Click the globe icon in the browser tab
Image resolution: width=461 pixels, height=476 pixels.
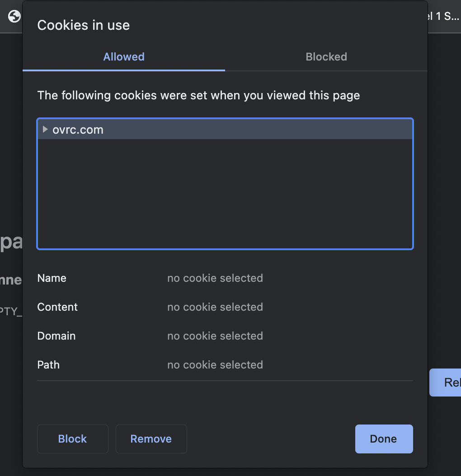click(x=14, y=16)
